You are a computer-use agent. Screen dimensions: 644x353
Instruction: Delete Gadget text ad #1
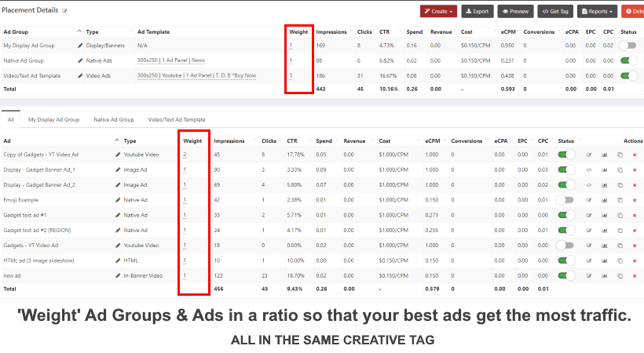coord(635,216)
